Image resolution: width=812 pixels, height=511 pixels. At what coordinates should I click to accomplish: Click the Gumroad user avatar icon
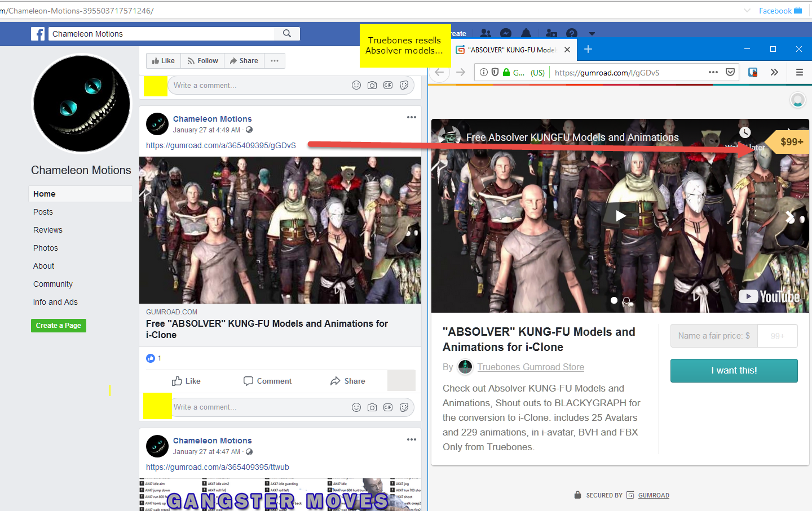click(797, 100)
